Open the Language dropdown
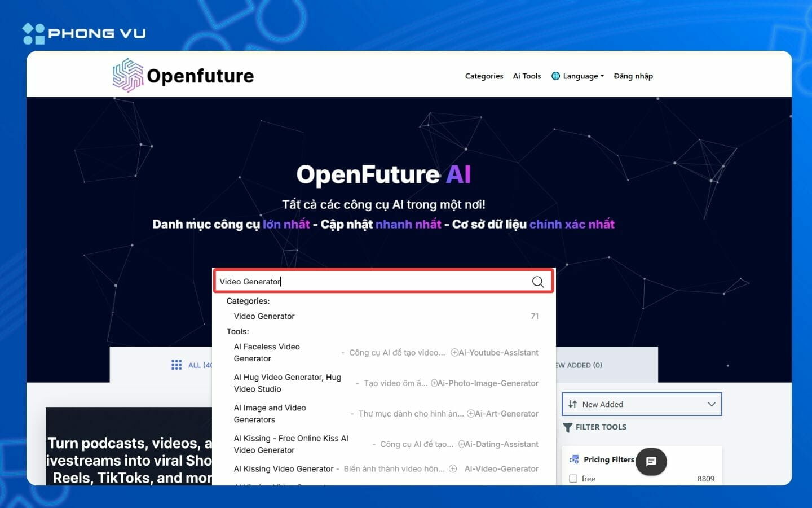812x508 pixels. click(577, 76)
